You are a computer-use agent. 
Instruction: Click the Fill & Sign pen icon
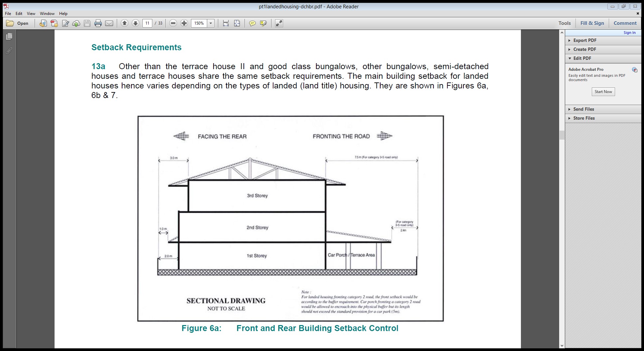(65, 23)
